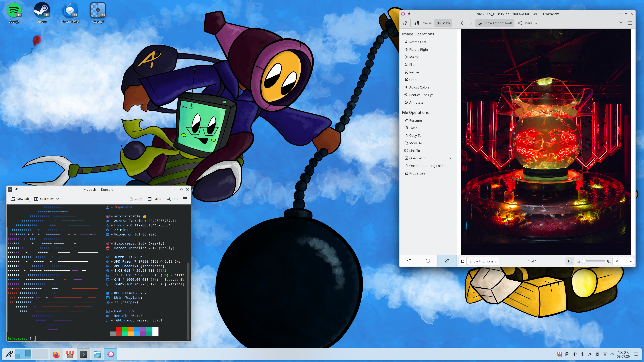Expand the Open With submenu arrow

coord(451,158)
